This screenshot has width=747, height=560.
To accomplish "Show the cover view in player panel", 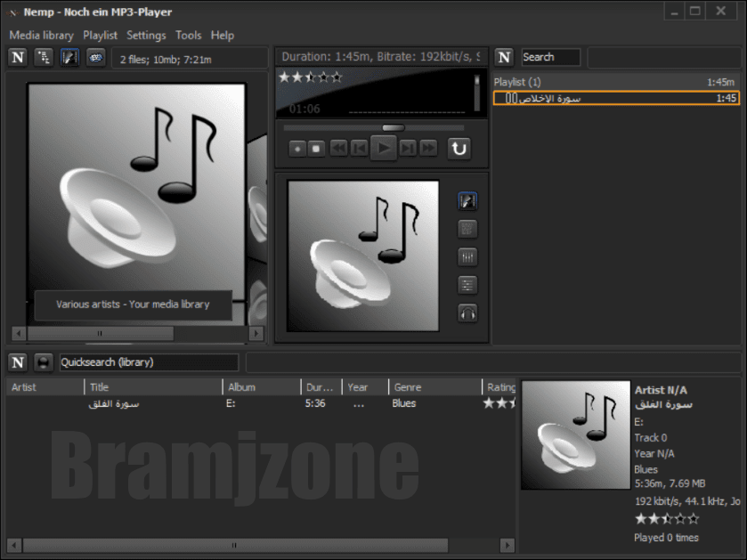I will click(467, 201).
